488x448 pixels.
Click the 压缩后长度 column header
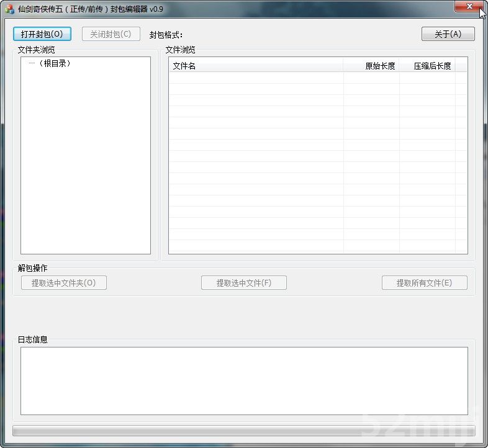pos(427,66)
